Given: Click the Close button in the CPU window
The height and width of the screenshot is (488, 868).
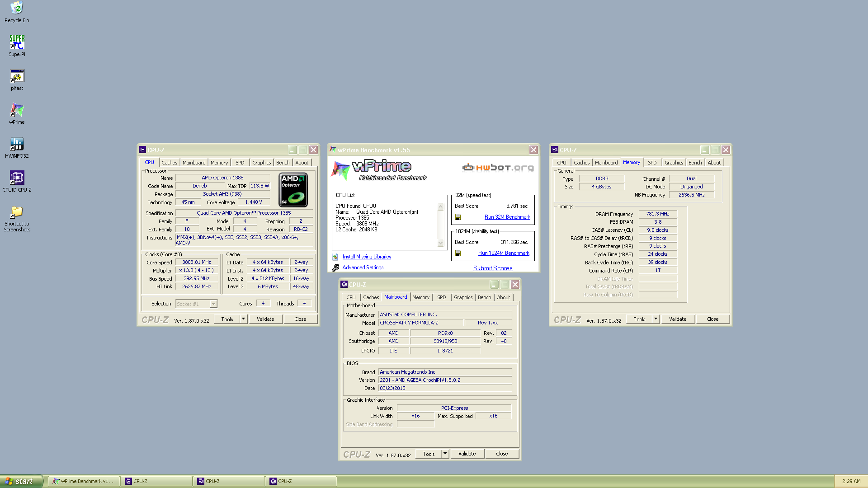Looking at the screenshot, I should [x=300, y=319].
